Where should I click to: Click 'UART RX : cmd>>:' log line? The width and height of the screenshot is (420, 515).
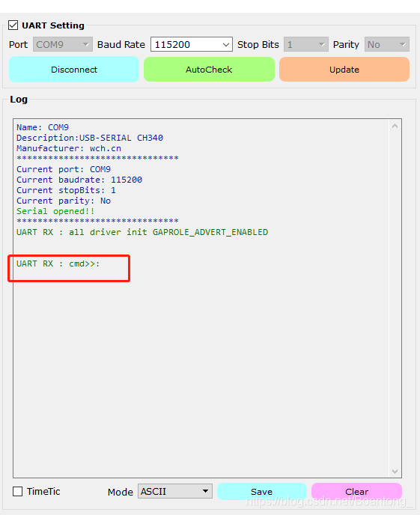click(x=58, y=263)
